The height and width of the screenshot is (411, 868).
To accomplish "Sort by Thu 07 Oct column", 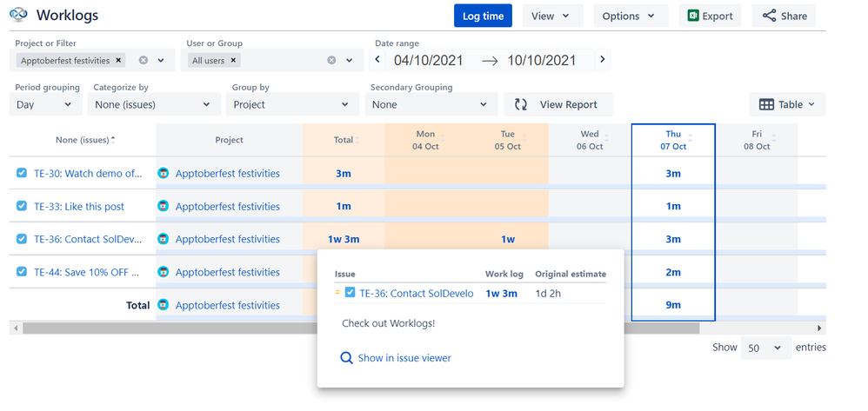I will click(x=690, y=136).
